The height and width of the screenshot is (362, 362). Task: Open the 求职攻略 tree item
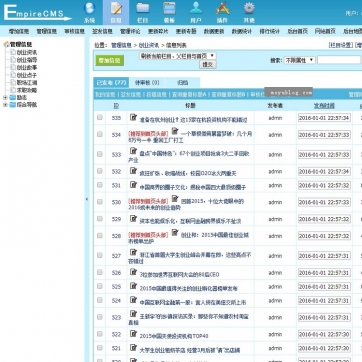[27, 90]
